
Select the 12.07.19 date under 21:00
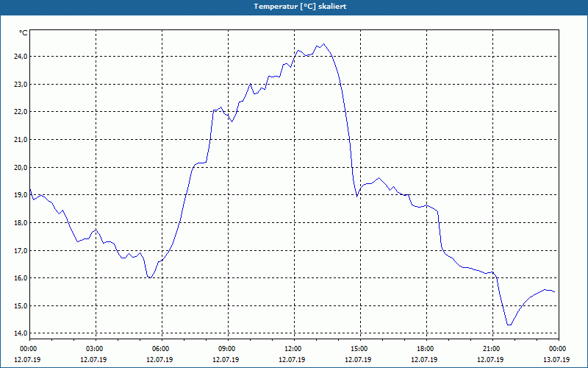[x=490, y=359]
